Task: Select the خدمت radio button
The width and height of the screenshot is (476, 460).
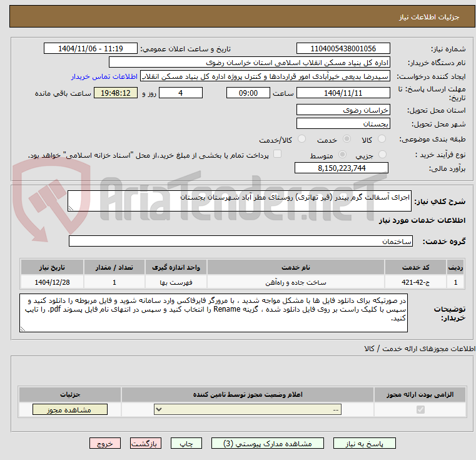Action: pos(347,139)
